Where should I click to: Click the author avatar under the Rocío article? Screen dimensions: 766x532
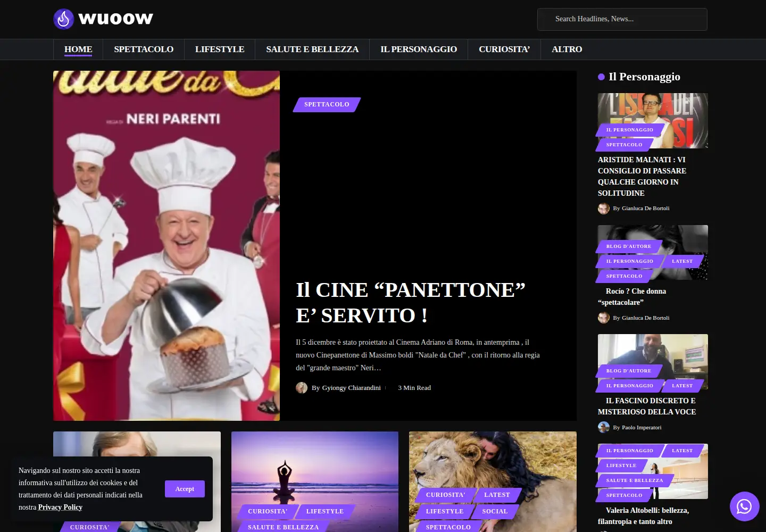[x=604, y=318]
